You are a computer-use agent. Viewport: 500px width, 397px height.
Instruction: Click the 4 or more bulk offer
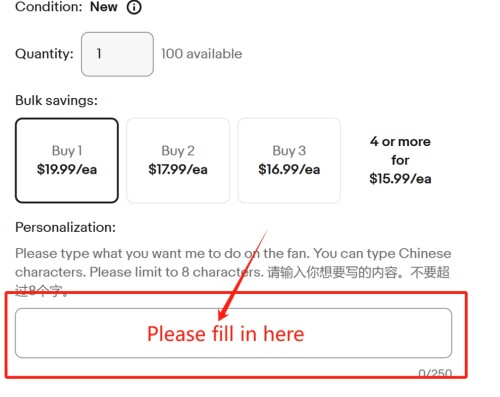(x=400, y=160)
